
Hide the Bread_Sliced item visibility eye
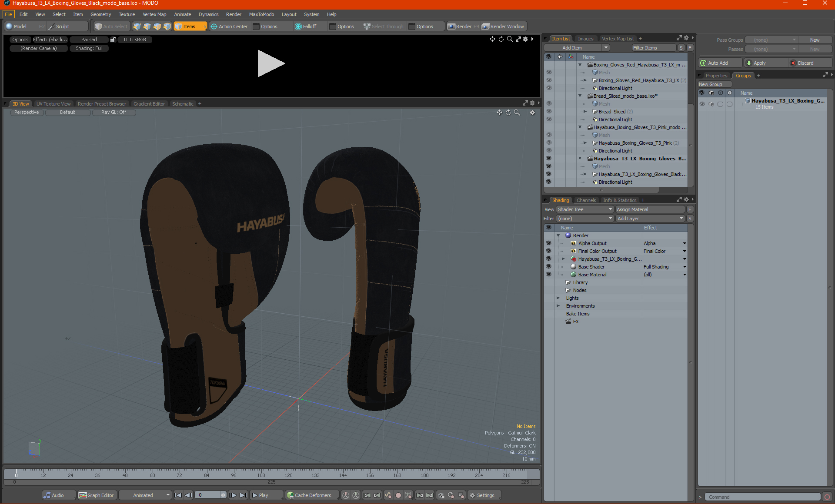[548, 112]
